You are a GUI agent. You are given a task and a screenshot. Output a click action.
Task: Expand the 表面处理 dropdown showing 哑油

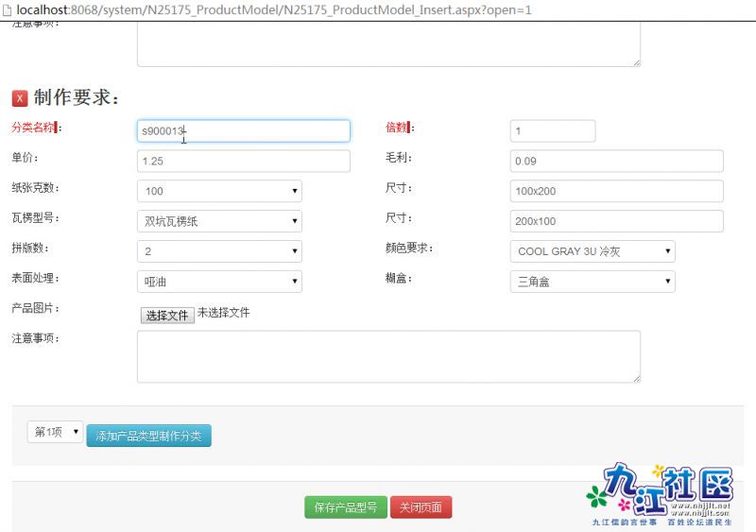click(x=219, y=282)
